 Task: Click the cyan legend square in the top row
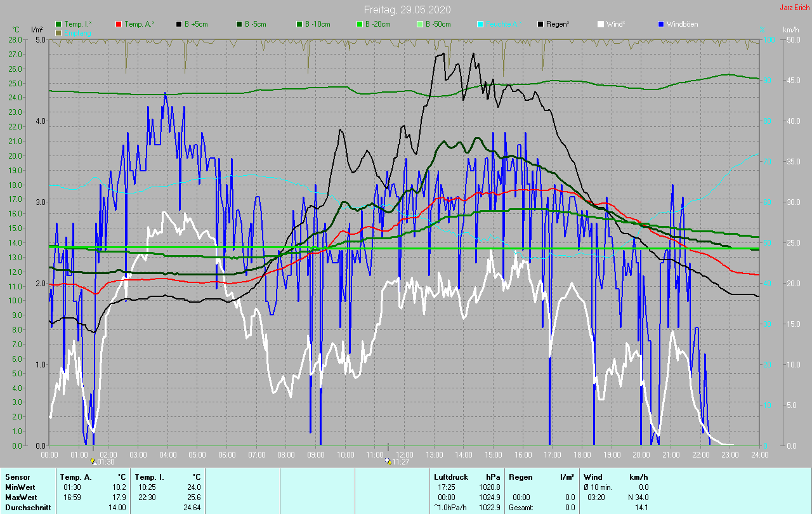(x=480, y=24)
